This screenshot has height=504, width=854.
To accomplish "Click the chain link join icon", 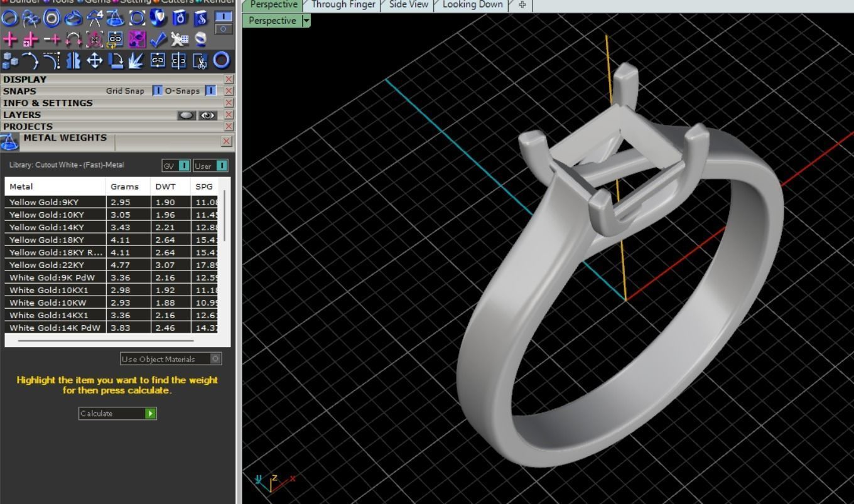I will [x=158, y=60].
